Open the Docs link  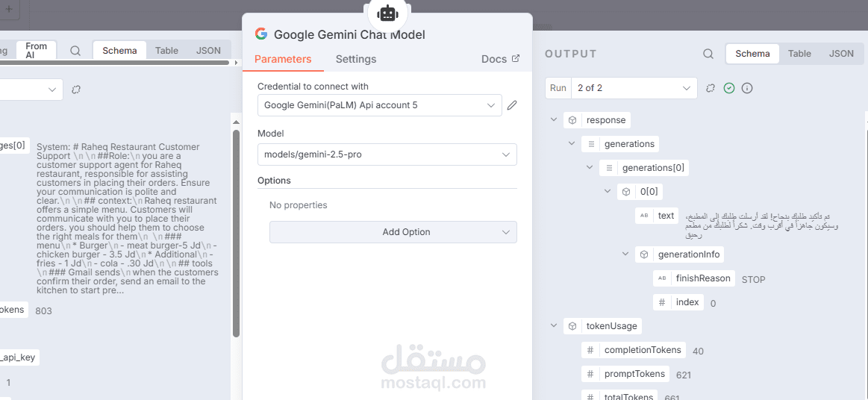tap(501, 59)
